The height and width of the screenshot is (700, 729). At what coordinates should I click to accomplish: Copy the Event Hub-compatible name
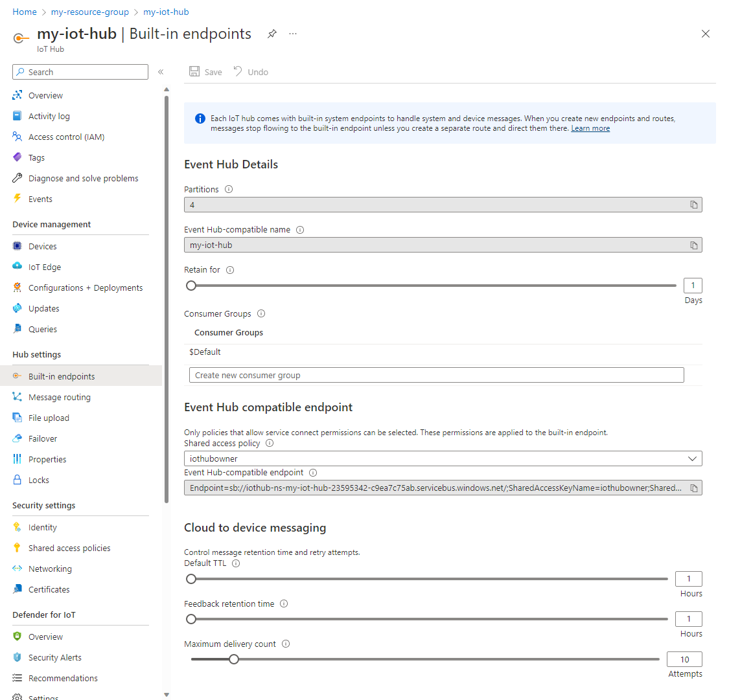(693, 245)
